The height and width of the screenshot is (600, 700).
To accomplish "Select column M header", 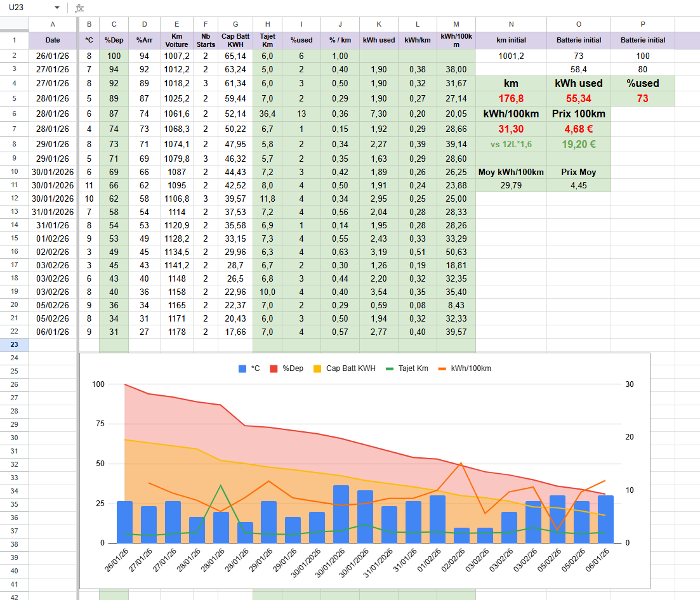I will (456, 24).
